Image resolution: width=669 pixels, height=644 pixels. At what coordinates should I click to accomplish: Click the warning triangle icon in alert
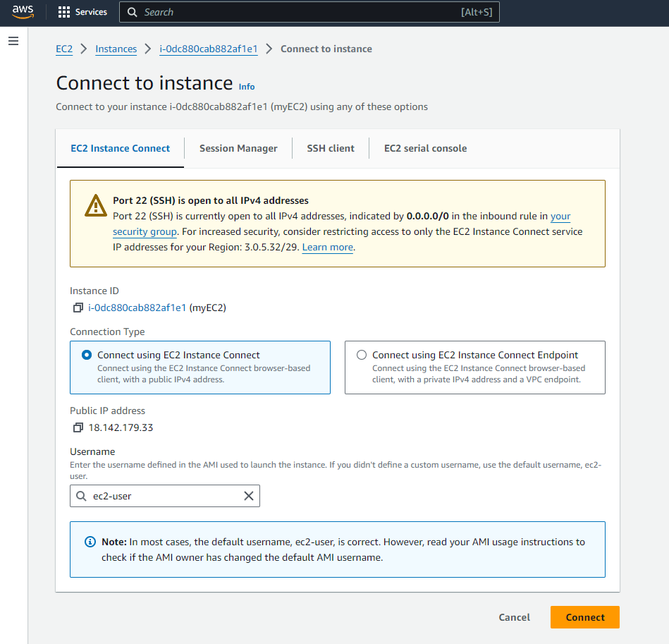point(95,205)
